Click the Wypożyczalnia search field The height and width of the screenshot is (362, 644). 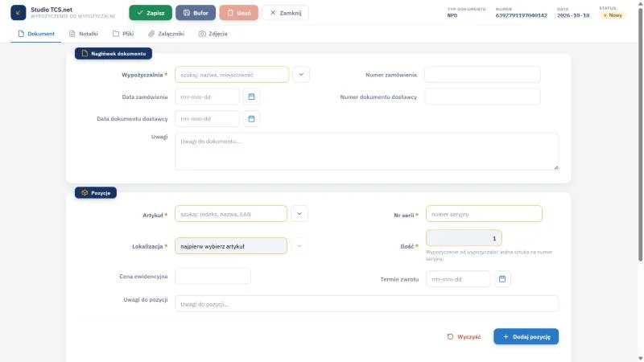point(232,75)
